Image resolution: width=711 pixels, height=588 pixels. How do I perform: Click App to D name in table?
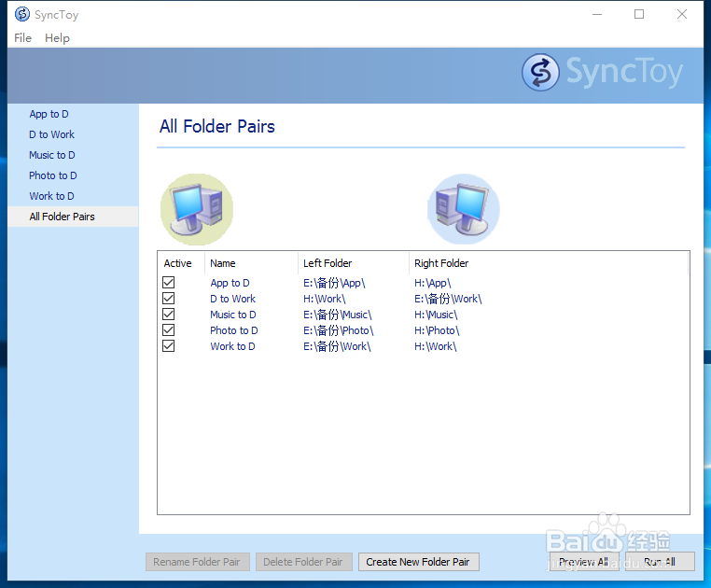[230, 283]
